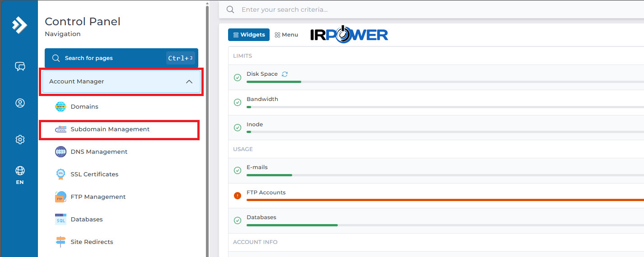
Task: Refresh the Disk Space usage icon
Action: [285, 74]
